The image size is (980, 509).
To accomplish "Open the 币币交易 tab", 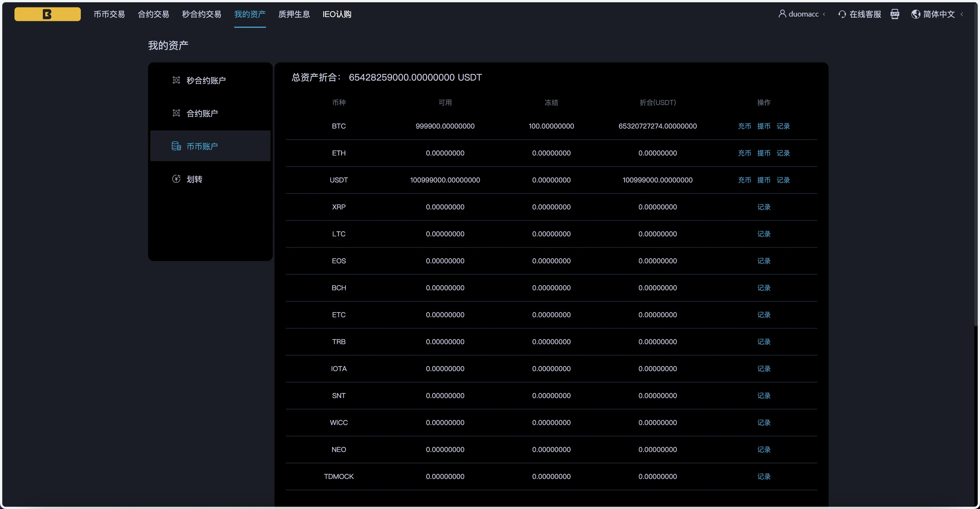I will pos(109,14).
